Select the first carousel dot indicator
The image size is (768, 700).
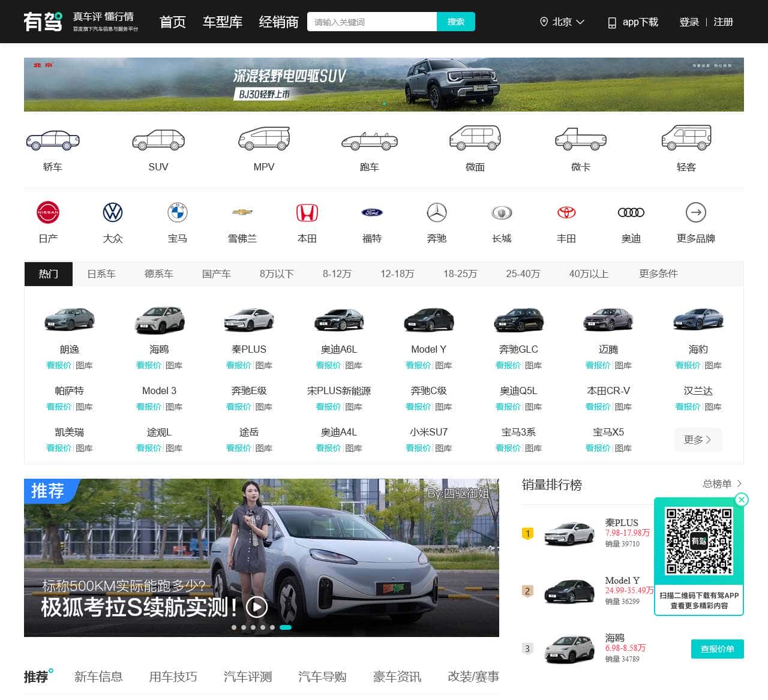(234, 627)
